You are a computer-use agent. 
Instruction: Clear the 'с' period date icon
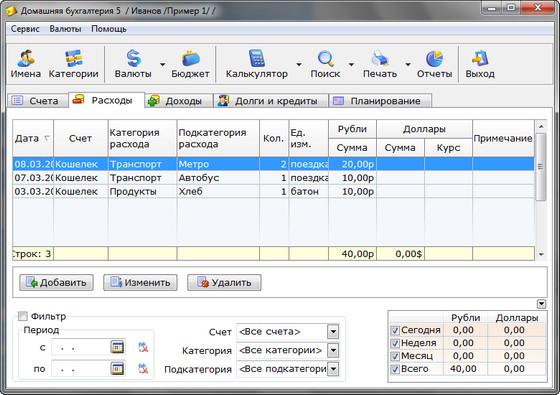pos(143,347)
